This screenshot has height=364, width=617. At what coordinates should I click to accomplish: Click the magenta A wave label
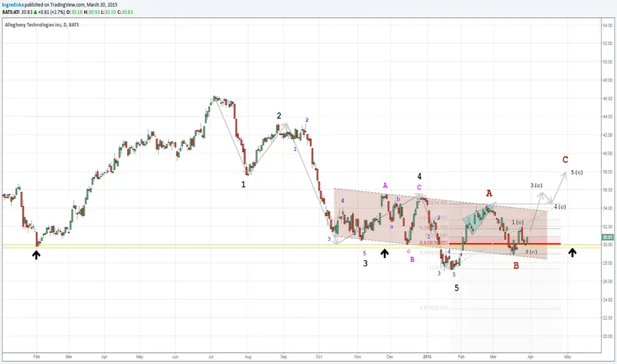[x=385, y=185]
